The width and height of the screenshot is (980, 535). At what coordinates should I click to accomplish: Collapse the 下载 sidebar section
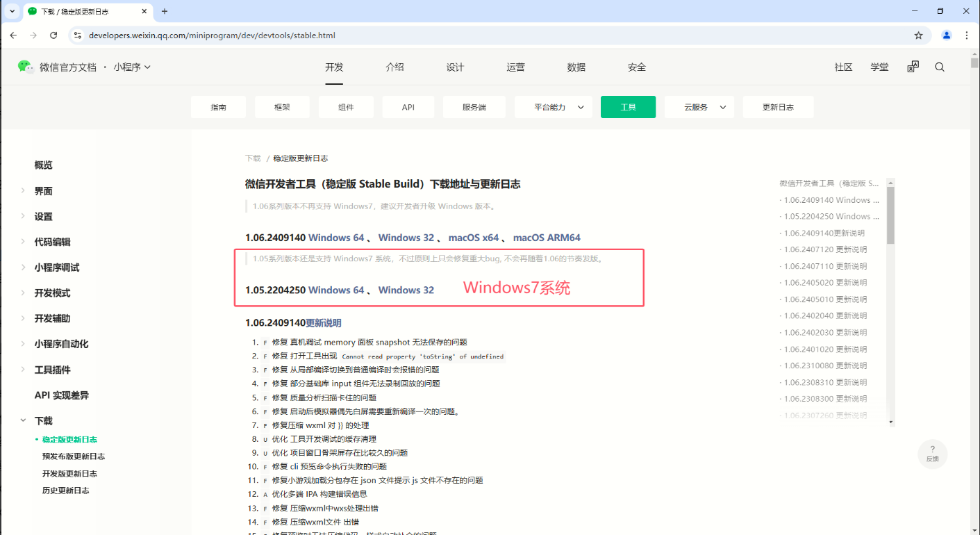[43, 421]
